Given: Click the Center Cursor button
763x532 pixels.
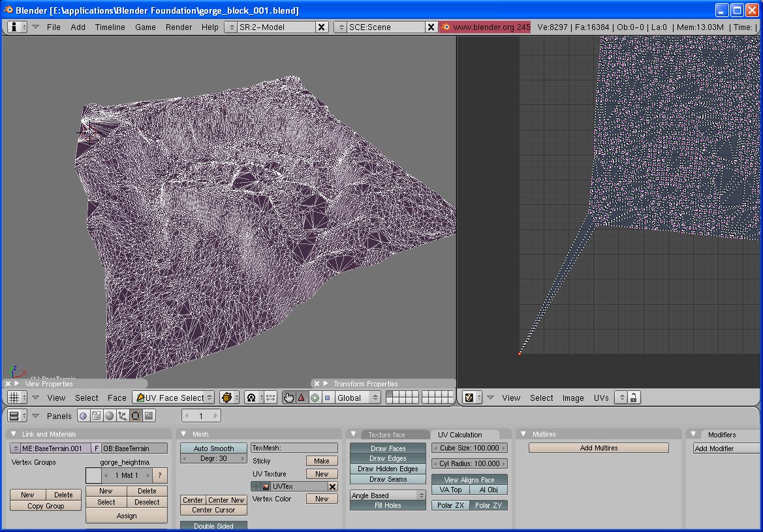Looking at the screenshot, I should [x=213, y=510].
